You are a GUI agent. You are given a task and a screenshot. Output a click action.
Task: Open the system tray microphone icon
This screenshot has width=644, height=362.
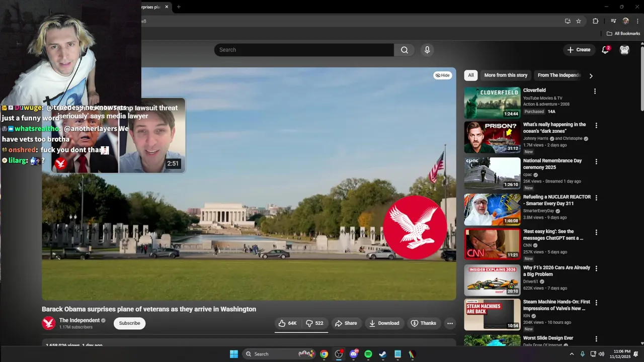(x=583, y=354)
